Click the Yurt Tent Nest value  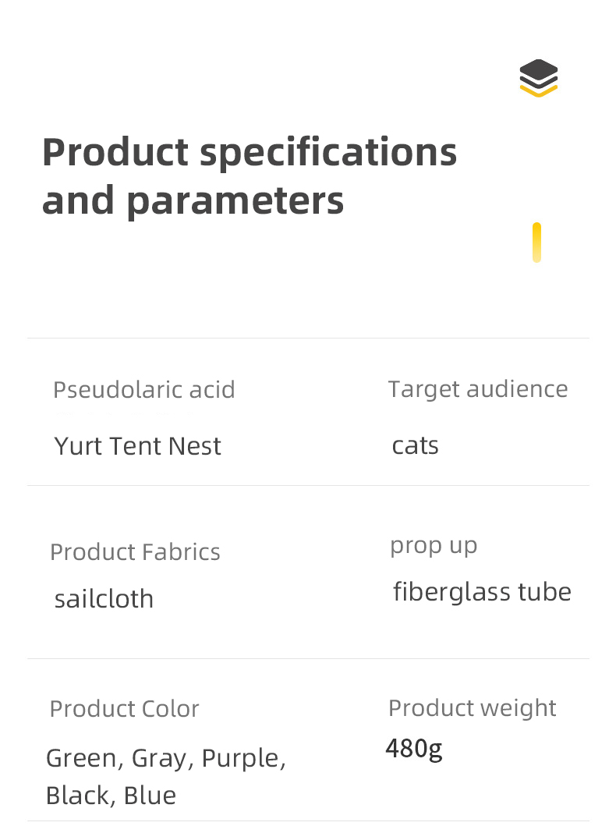pyautogui.click(x=138, y=446)
